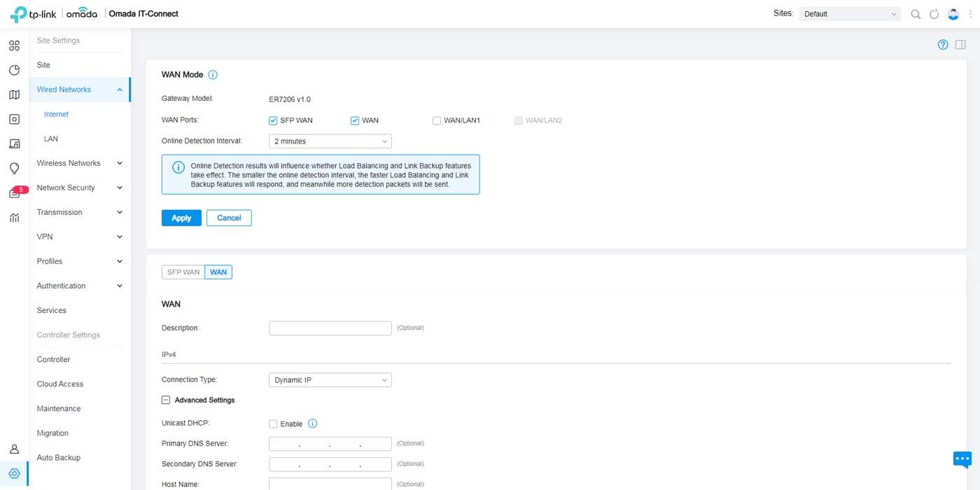The width and height of the screenshot is (980, 490).
Task: Open the Online Detection Interval dropdown
Action: click(330, 141)
